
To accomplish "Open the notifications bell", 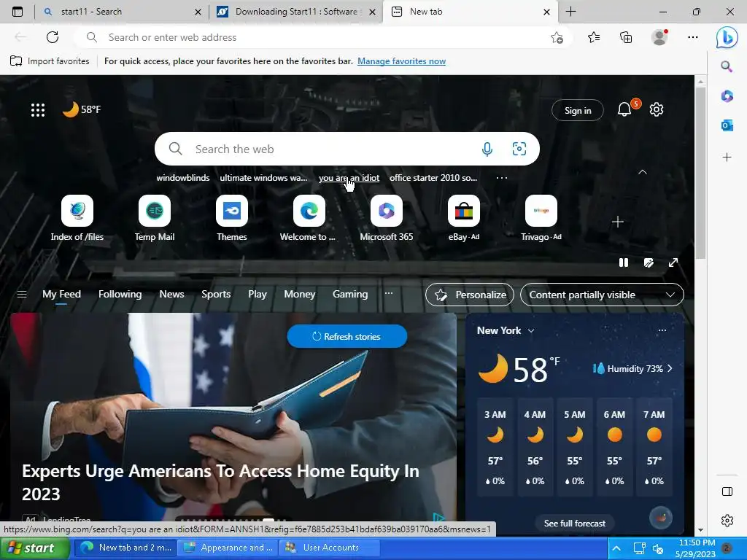I will [x=624, y=109].
